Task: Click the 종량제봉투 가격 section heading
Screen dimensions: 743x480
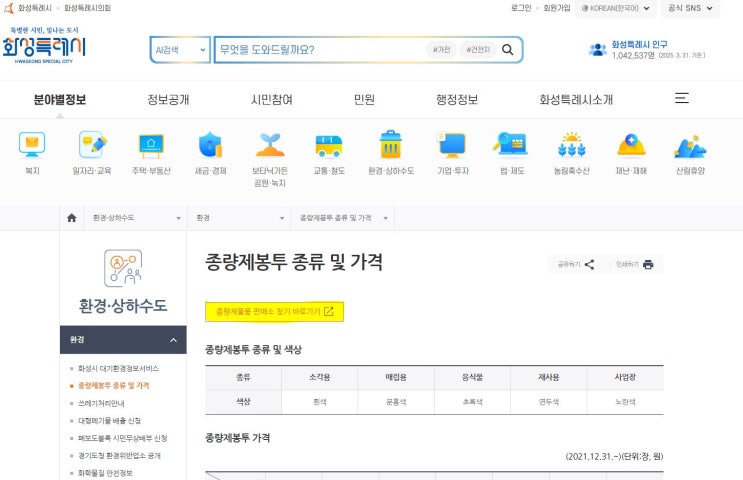Action: click(x=237, y=438)
